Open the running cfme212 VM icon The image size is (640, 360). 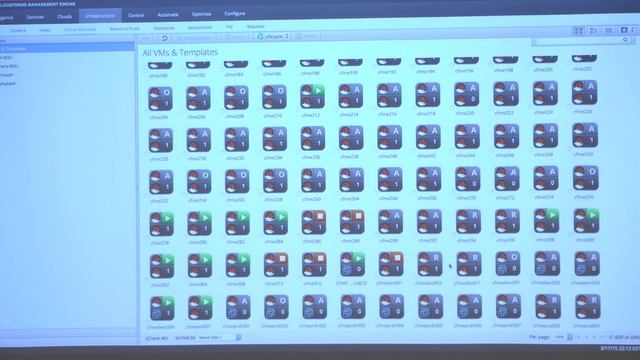313,96
